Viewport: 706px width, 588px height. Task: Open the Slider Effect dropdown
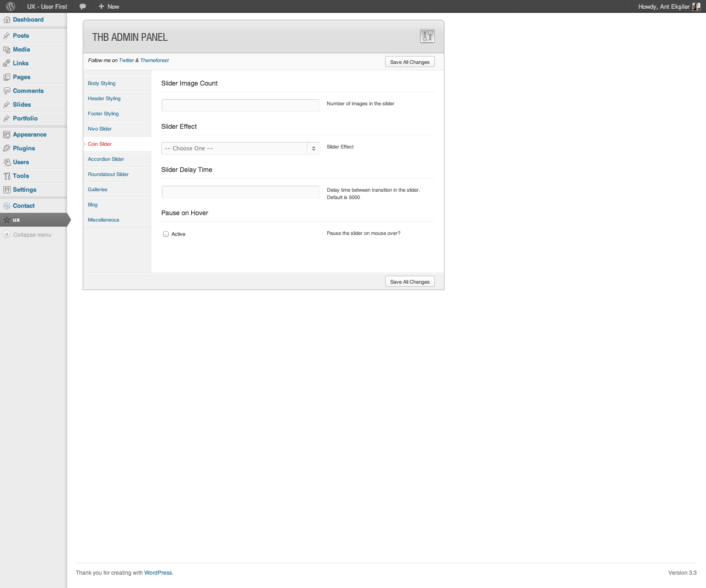(240, 148)
